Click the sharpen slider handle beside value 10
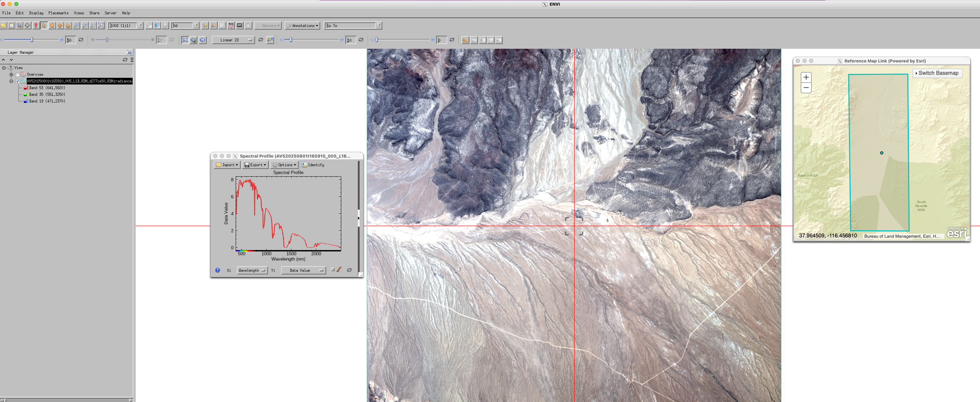The image size is (980, 402). [291, 39]
